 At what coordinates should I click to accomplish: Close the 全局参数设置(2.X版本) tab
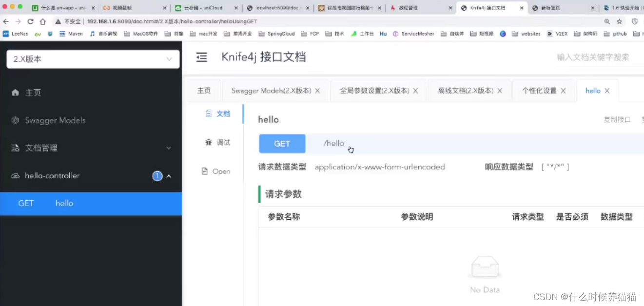[415, 91]
